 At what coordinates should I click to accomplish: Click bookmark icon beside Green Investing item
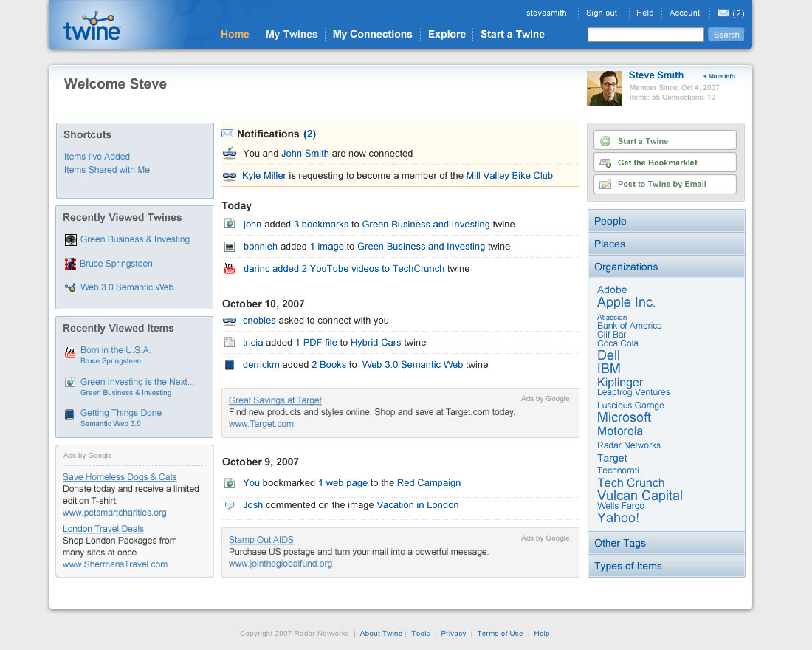point(70,383)
